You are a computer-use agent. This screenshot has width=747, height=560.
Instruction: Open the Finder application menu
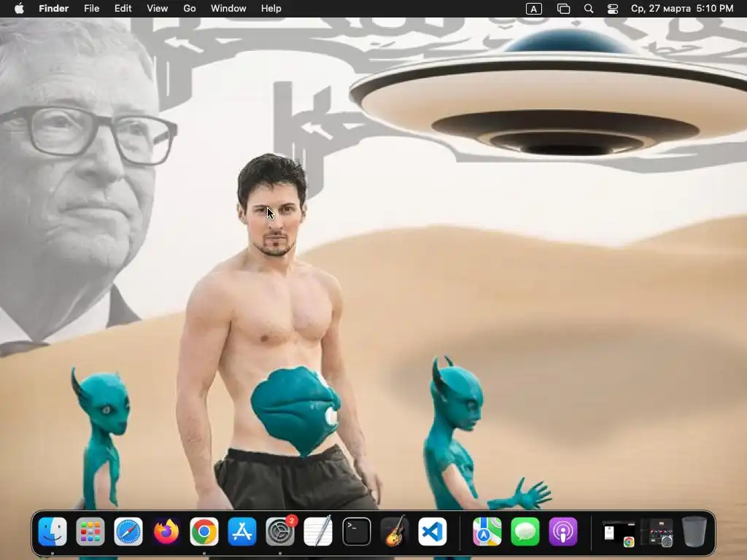coord(53,9)
